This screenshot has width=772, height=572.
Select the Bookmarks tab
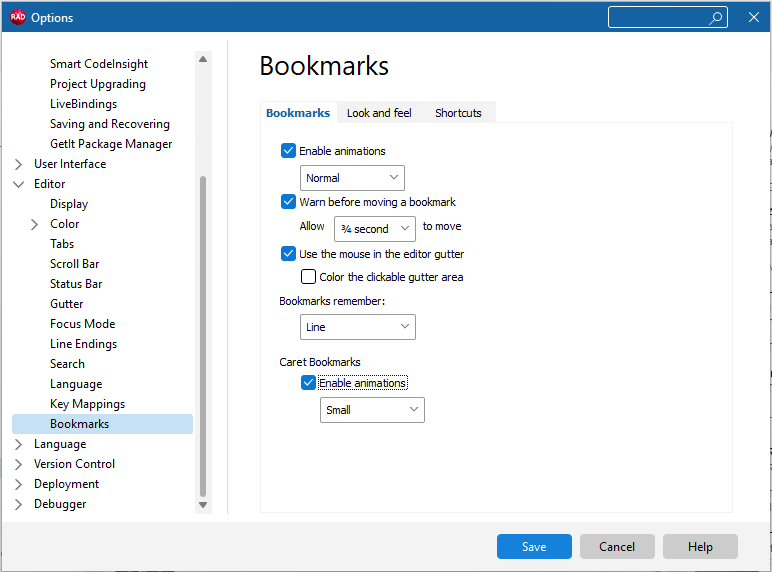[298, 113]
